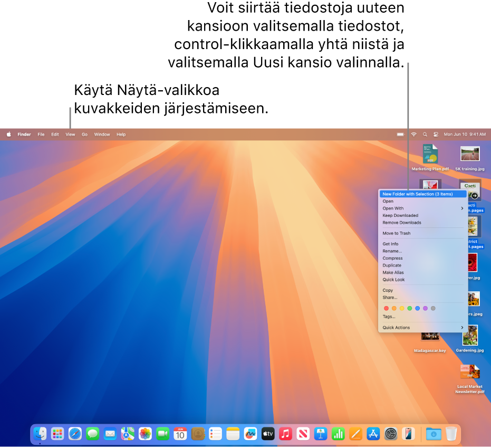Choose Open in the context menu
The height and width of the screenshot is (448, 491).
tap(423, 201)
